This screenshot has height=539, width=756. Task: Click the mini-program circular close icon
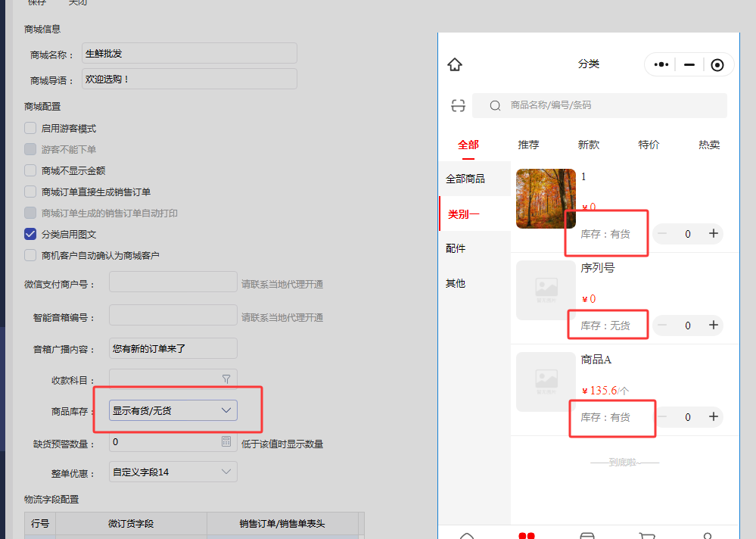point(717,65)
